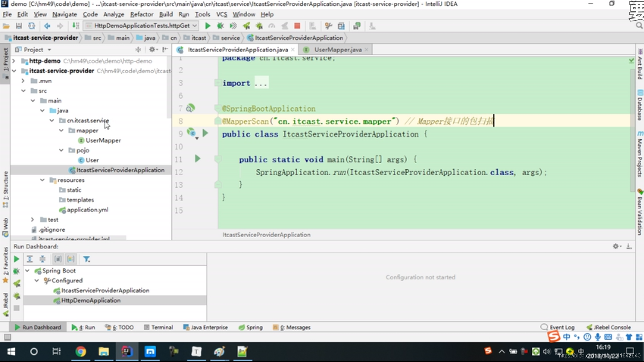Stop the running process with red square

tap(297, 26)
